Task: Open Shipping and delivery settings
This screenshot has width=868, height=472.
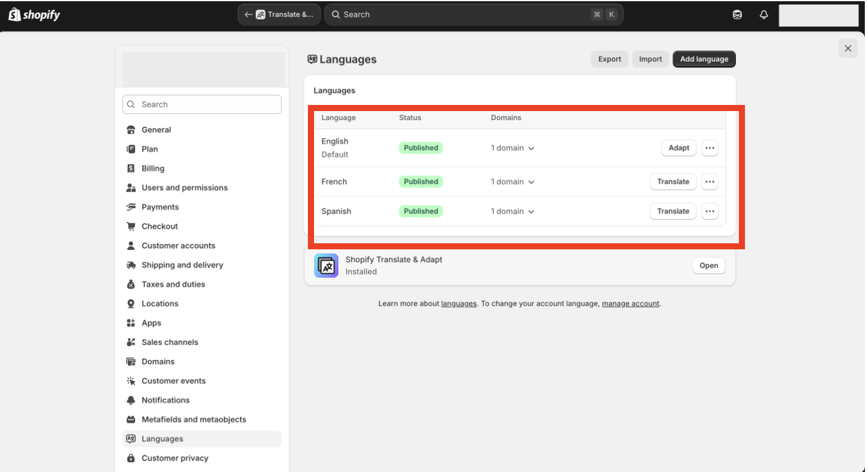Action: click(x=202, y=265)
